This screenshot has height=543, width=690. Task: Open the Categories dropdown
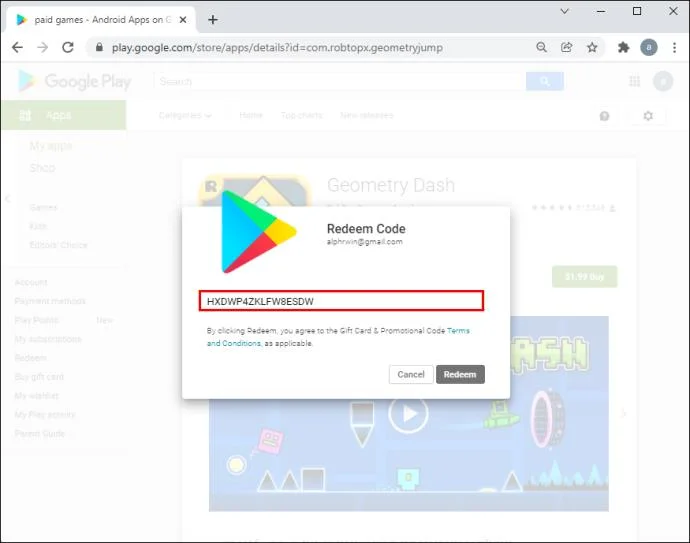185,115
